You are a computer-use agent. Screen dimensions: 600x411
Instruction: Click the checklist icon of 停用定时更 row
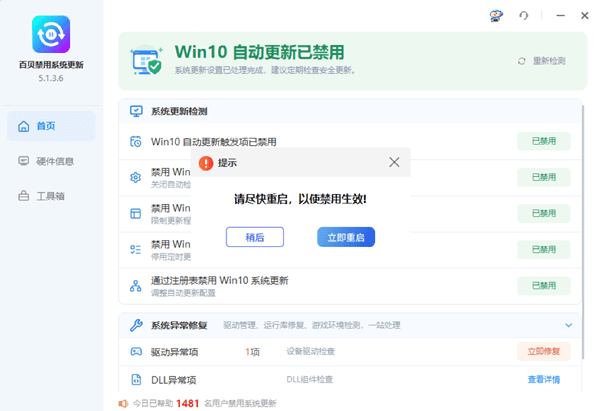click(x=136, y=250)
